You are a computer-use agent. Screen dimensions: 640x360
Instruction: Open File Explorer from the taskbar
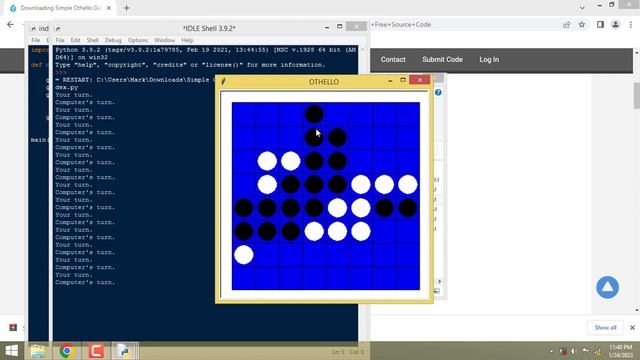coord(38,351)
